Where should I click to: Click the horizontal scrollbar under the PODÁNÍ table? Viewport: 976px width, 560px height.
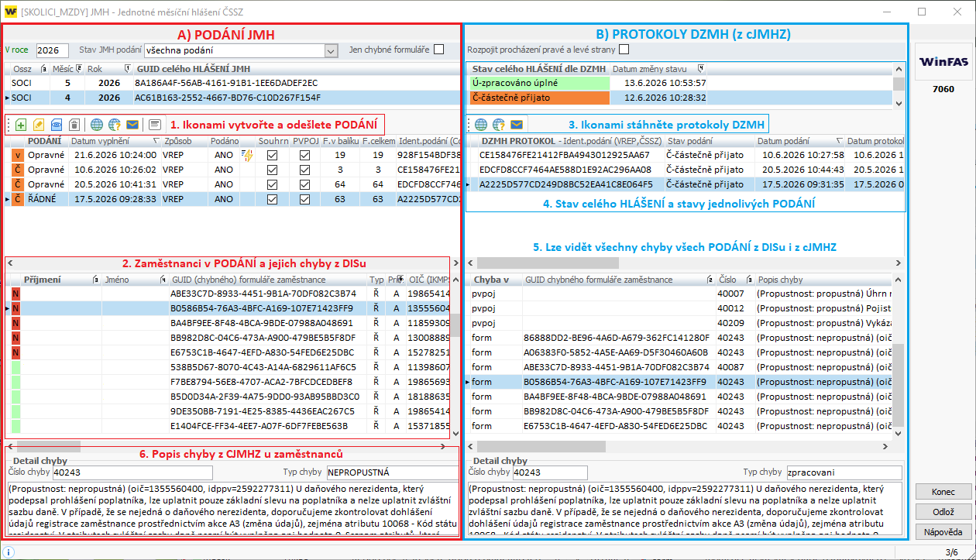(x=232, y=264)
